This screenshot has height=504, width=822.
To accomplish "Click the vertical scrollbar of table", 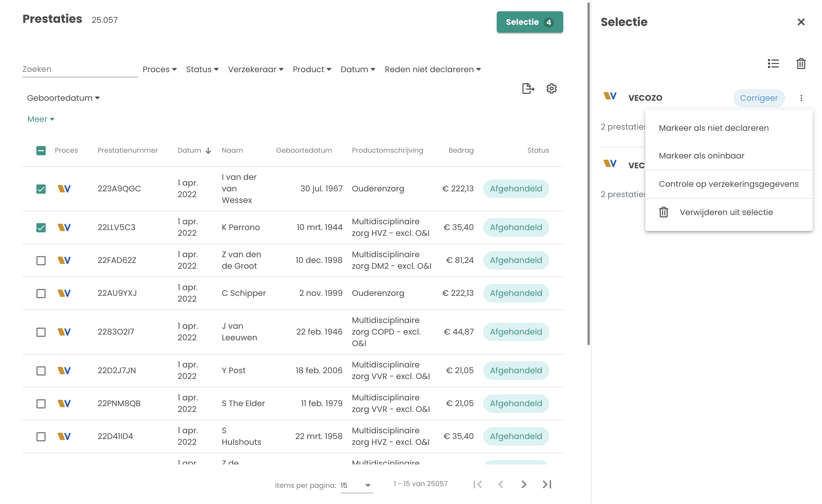I will [x=588, y=173].
